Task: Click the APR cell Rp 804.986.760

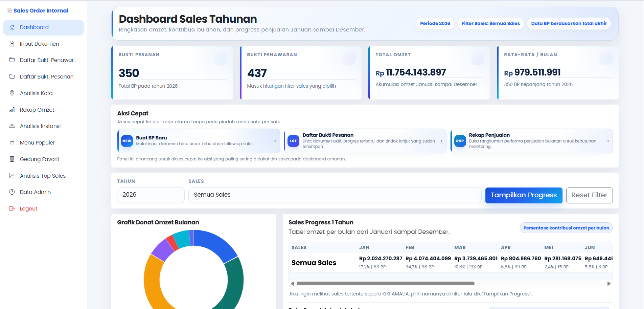Action: (521, 259)
